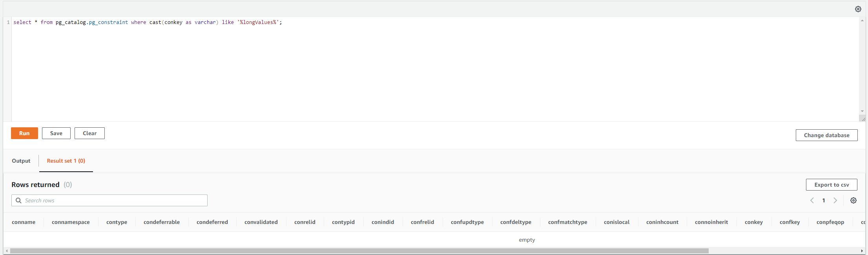Select page number 1 in pagination

tap(824, 200)
